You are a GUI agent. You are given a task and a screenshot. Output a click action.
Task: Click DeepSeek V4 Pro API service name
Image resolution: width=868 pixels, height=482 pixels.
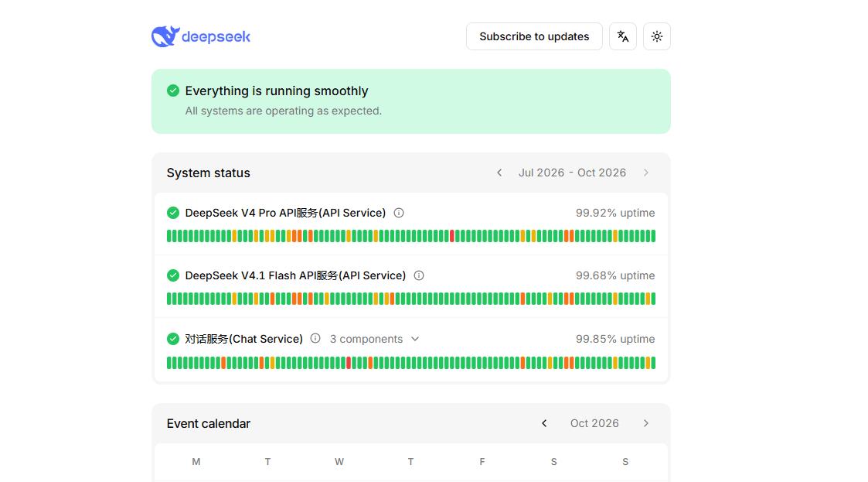tap(285, 213)
